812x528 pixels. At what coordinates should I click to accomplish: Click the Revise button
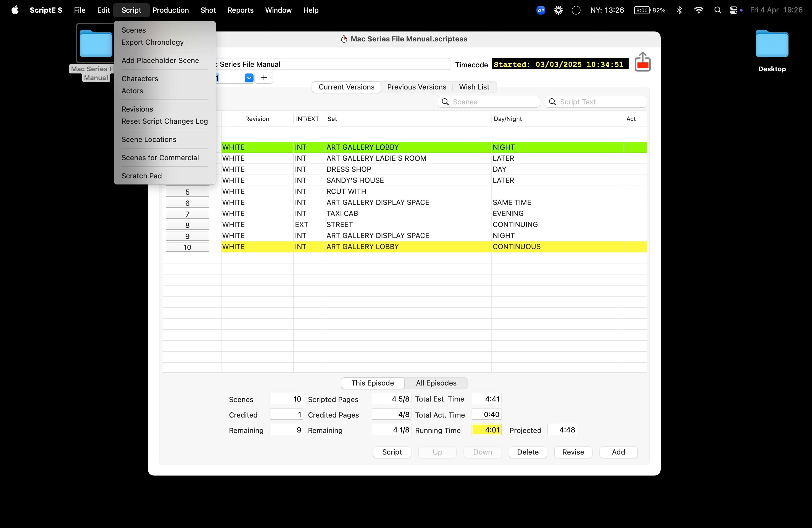point(573,452)
